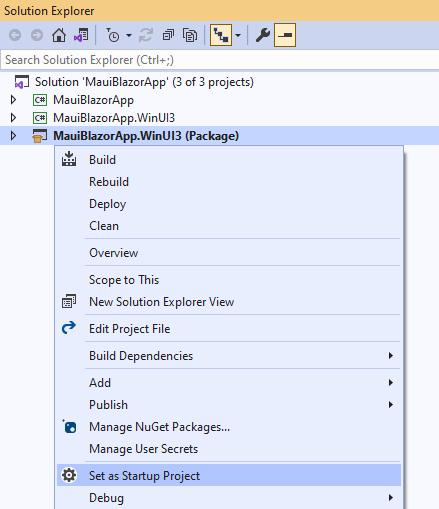
Task: Open Properties via the wrench icon
Action: coord(263,35)
